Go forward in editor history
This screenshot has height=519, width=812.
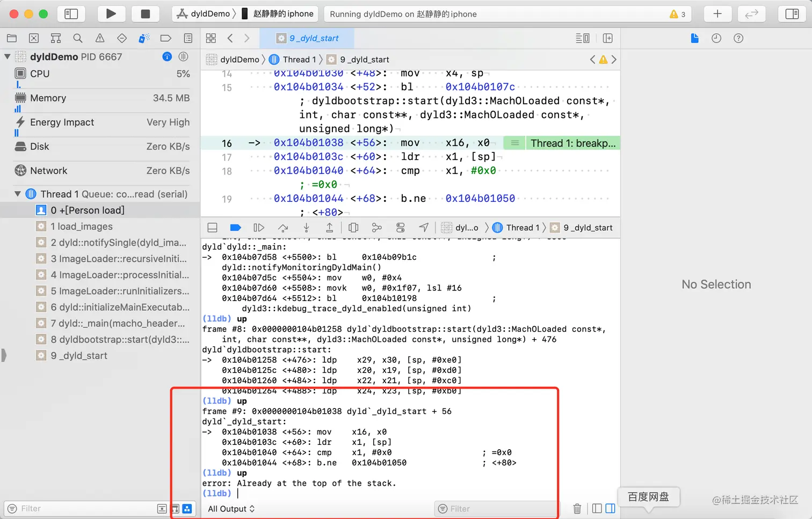click(x=247, y=38)
